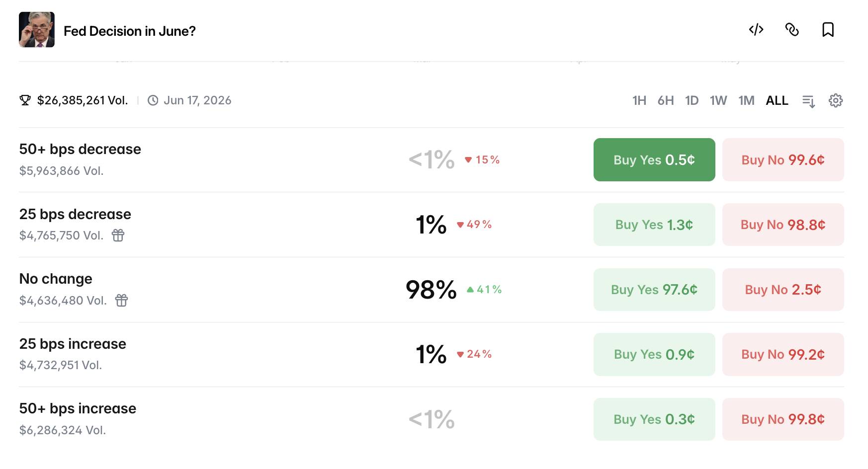Choose the 1M time range
Image resolution: width=868 pixels, height=469 pixels.
pos(746,100)
